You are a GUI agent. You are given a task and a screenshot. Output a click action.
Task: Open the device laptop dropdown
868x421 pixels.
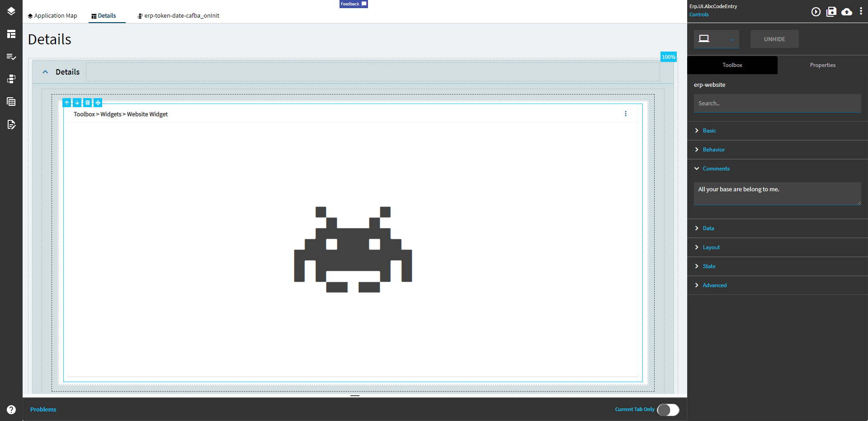tap(717, 39)
